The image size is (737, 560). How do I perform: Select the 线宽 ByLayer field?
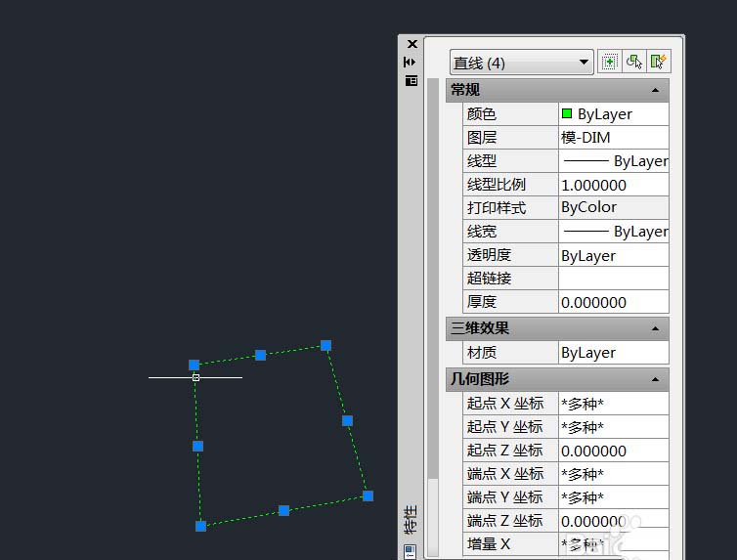click(x=613, y=232)
